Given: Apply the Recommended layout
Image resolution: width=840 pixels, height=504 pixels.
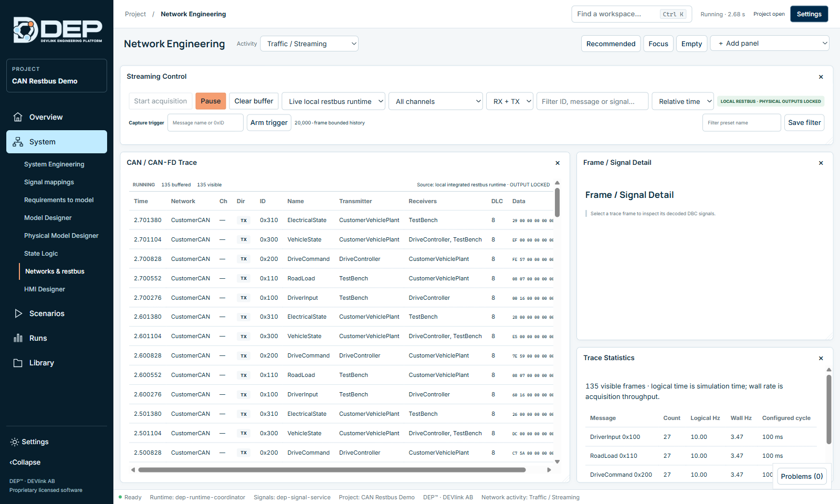Looking at the screenshot, I should (x=611, y=44).
